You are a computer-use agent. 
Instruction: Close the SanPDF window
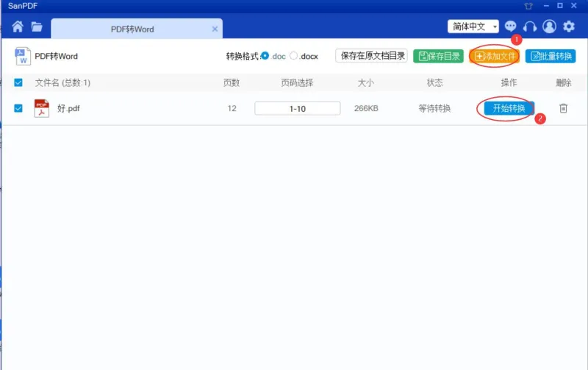coord(574,6)
